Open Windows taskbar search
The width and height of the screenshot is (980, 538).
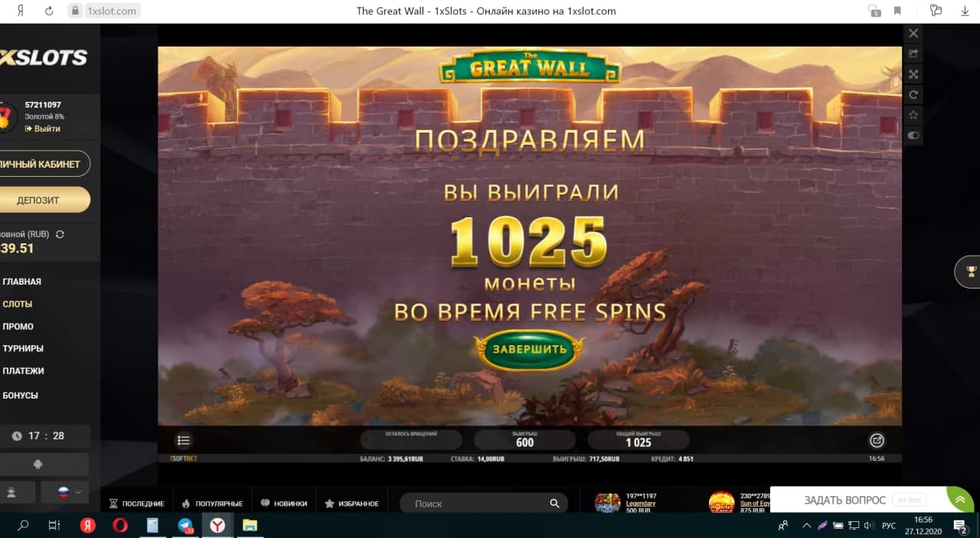[x=23, y=526]
